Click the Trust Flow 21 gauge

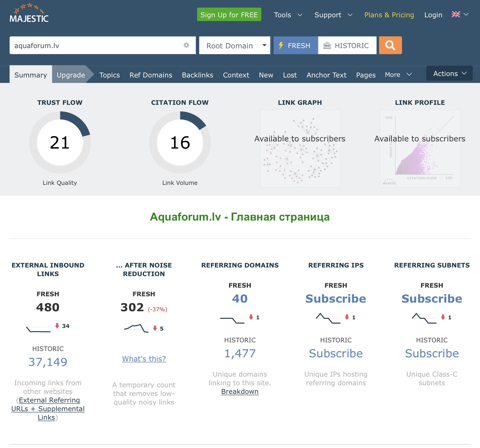pos(60,143)
